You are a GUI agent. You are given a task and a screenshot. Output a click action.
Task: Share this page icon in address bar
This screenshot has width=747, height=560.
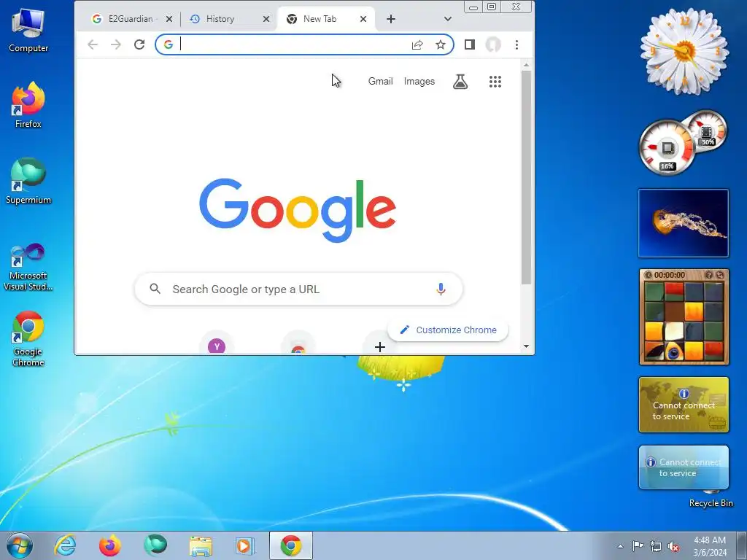pos(417,44)
